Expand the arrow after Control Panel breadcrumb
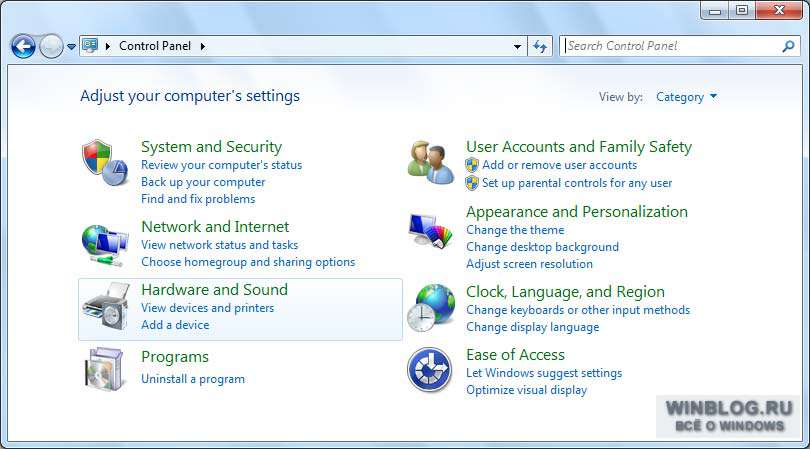The width and height of the screenshot is (810, 449). pyautogui.click(x=202, y=46)
